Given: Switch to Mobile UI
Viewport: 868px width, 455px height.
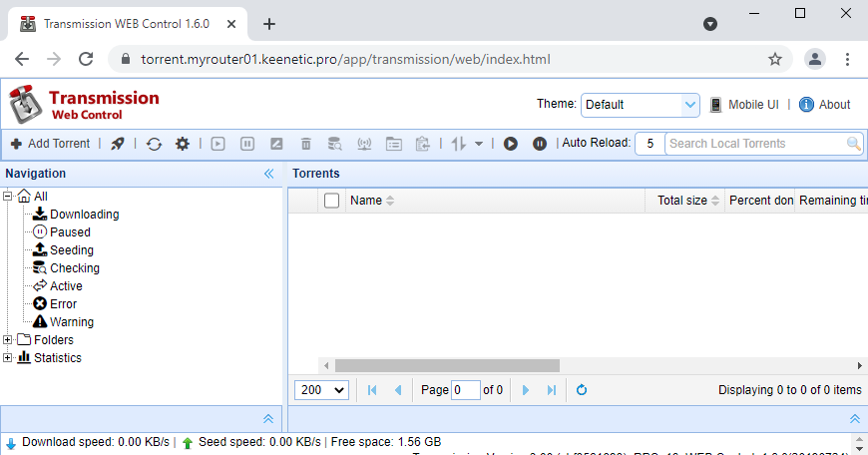Looking at the screenshot, I should pyautogui.click(x=743, y=105).
